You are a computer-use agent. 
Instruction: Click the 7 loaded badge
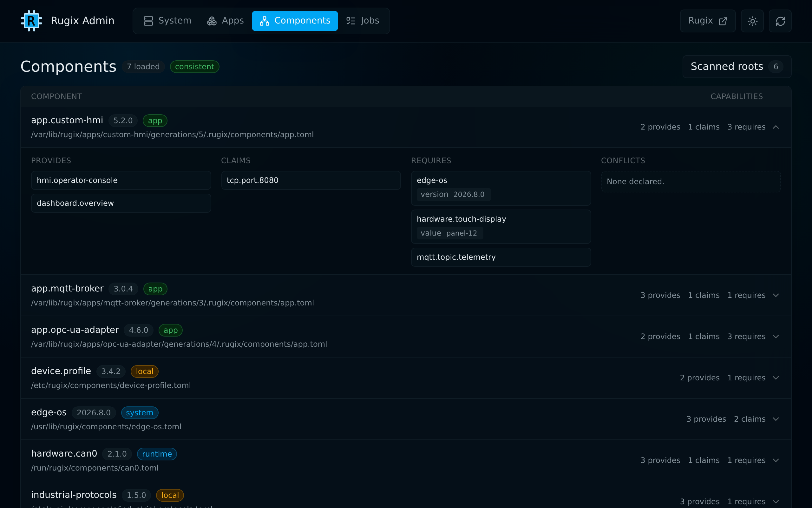143,67
